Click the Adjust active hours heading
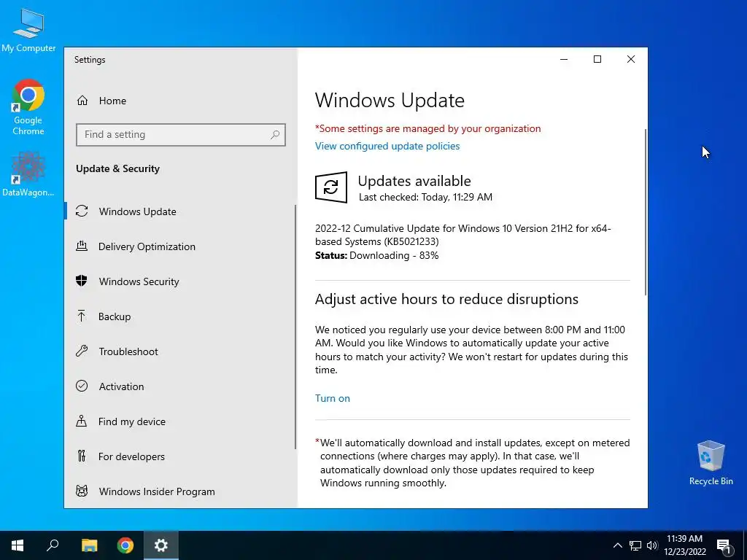The width and height of the screenshot is (747, 560). (x=446, y=299)
